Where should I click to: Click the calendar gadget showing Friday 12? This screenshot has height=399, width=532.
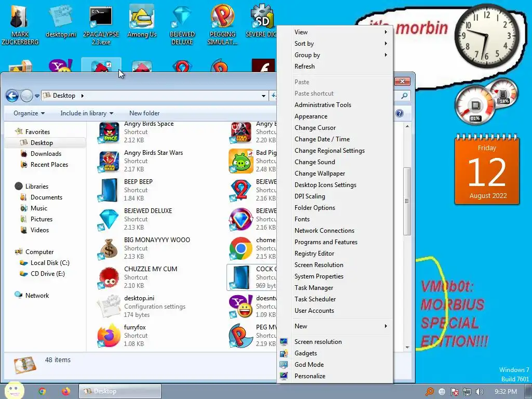[x=487, y=170]
